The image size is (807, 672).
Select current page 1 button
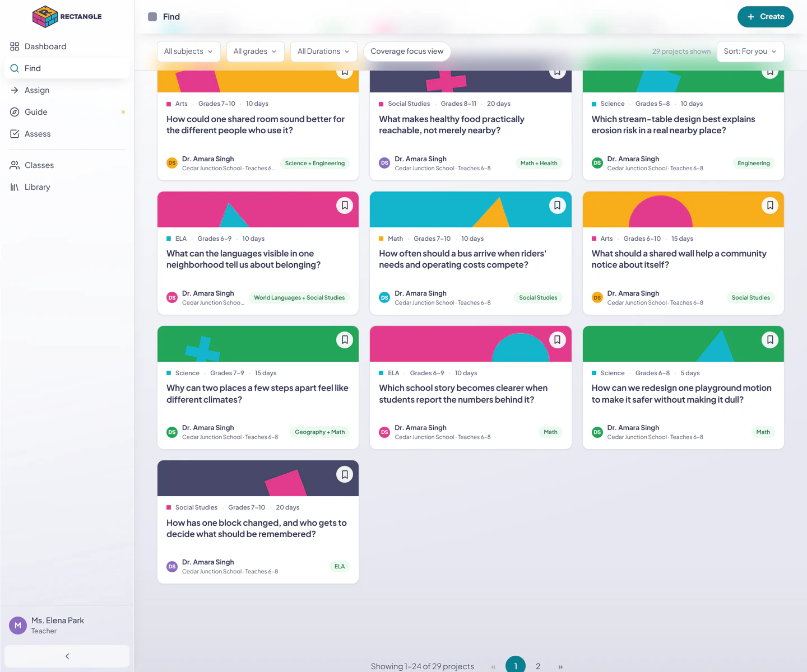tap(516, 665)
